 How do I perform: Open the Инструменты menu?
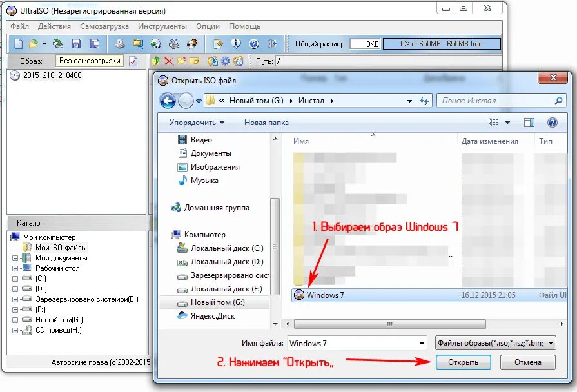click(x=162, y=26)
